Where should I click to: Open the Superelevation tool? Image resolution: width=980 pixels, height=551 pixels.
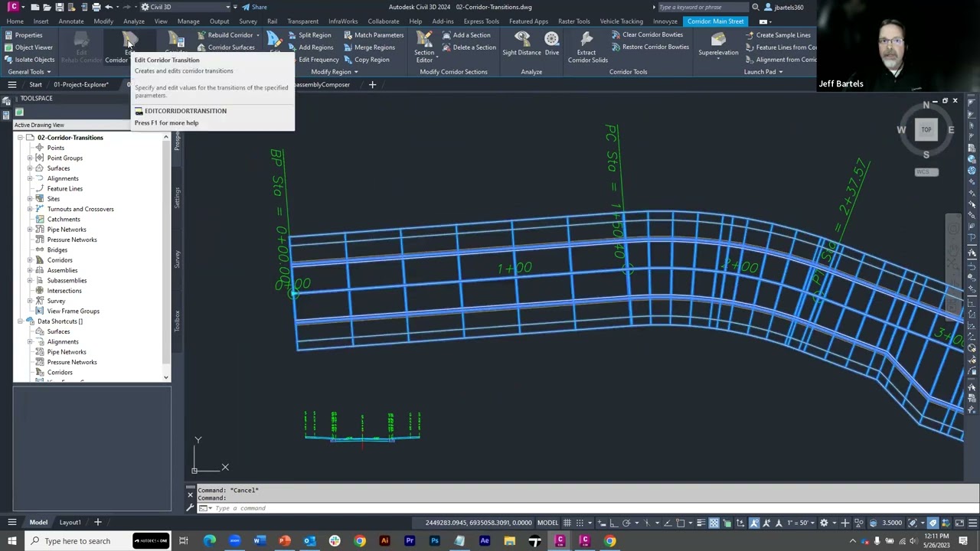(x=718, y=44)
